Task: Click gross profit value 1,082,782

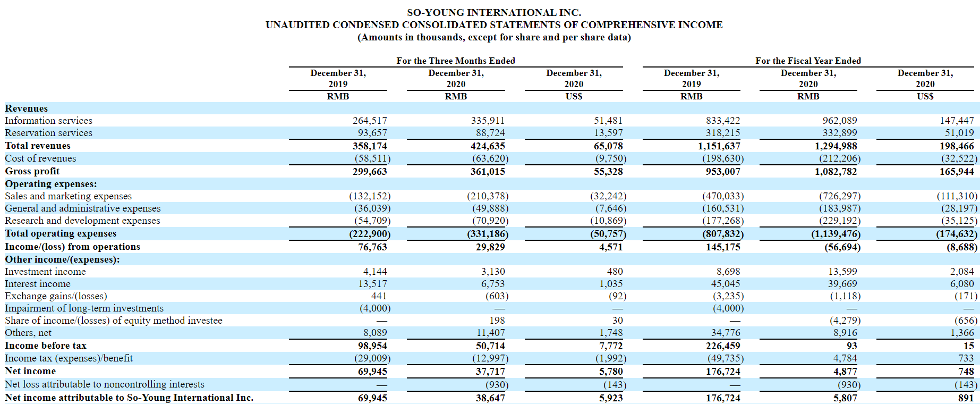Action: click(x=836, y=171)
